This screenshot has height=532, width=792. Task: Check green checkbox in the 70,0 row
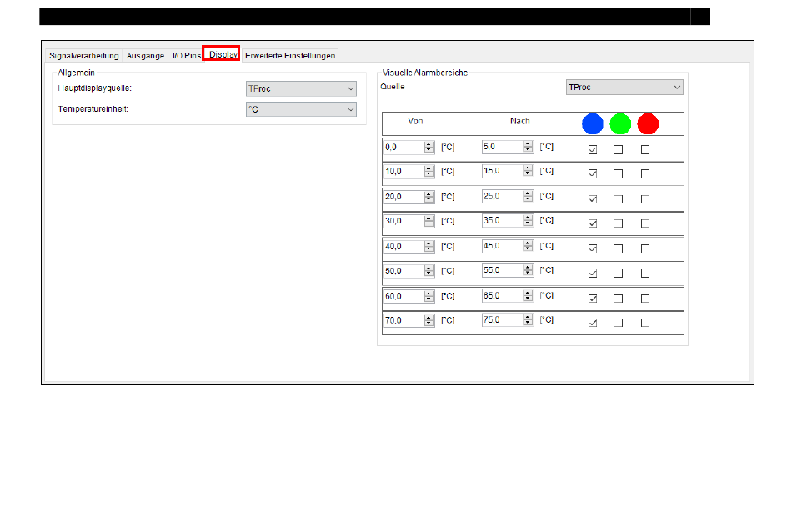pyautogui.click(x=619, y=323)
